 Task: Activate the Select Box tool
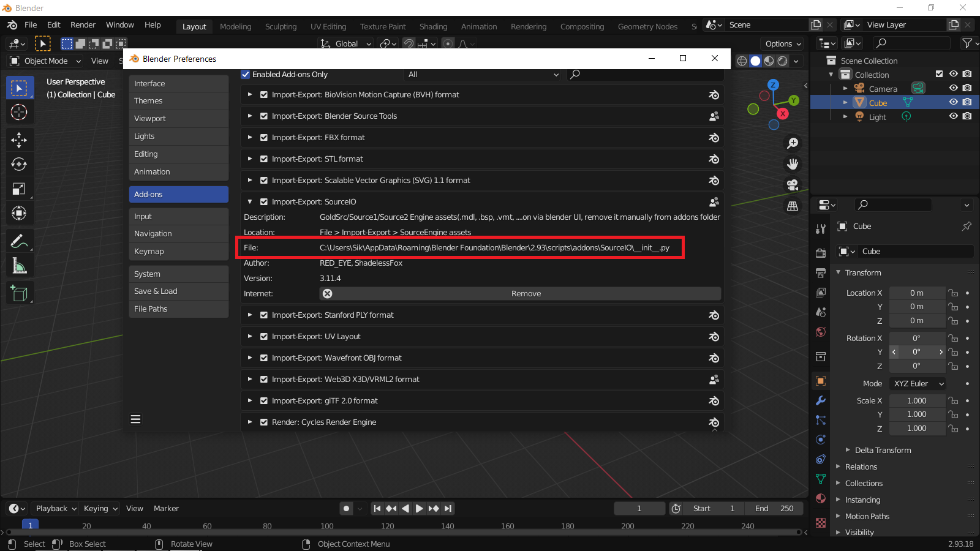pos(19,88)
